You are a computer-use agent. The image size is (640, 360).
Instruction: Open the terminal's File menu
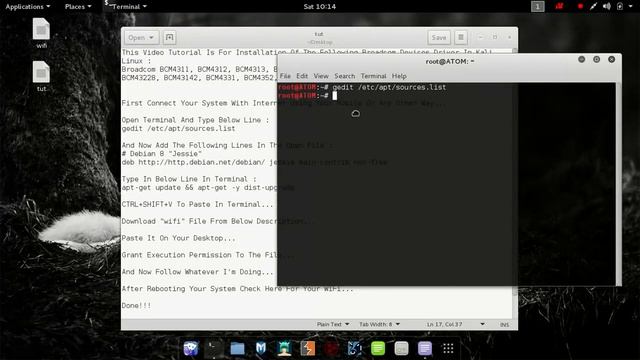pyautogui.click(x=285, y=76)
